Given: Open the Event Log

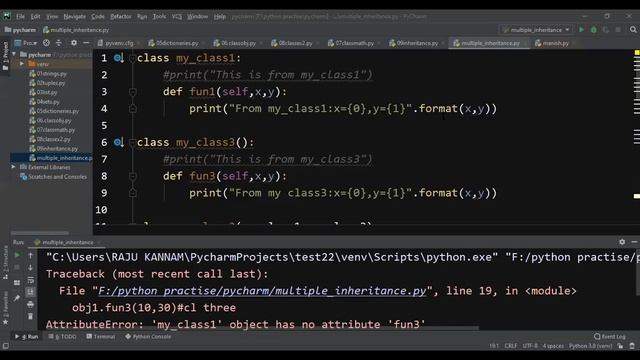Looking at the screenshot, I should click(x=610, y=337).
